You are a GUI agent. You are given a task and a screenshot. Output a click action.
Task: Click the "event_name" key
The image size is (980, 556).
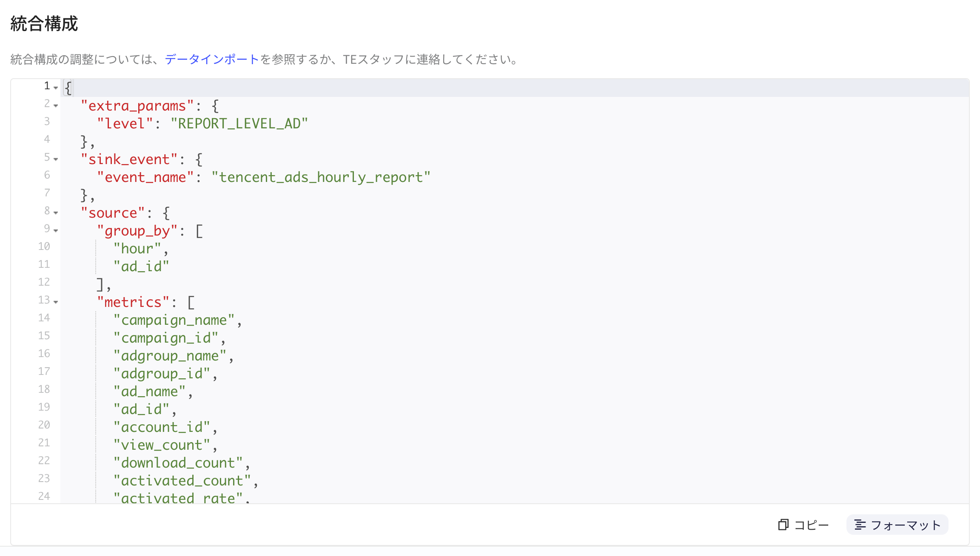coord(145,177)
